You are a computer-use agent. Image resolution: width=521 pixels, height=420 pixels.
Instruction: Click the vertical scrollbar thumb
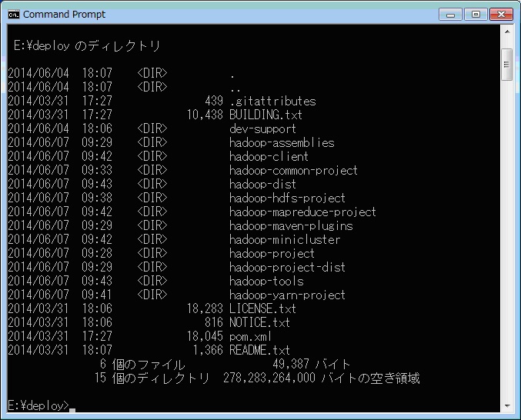(x=506, y=64)
